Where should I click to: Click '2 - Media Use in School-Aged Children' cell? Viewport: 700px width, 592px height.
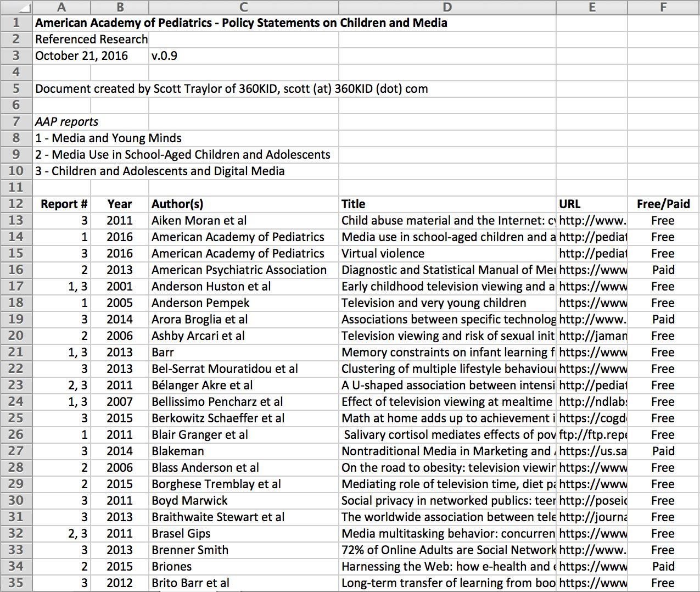(x=183, y=154)
